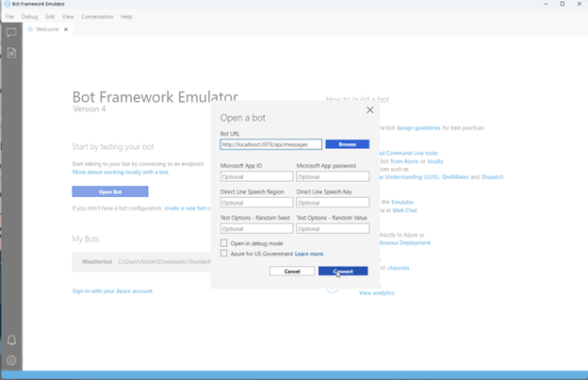Open the notifications bell icon
Image resolution: width=588 pixels, height=380 pixels.
(x=11, y=340)
